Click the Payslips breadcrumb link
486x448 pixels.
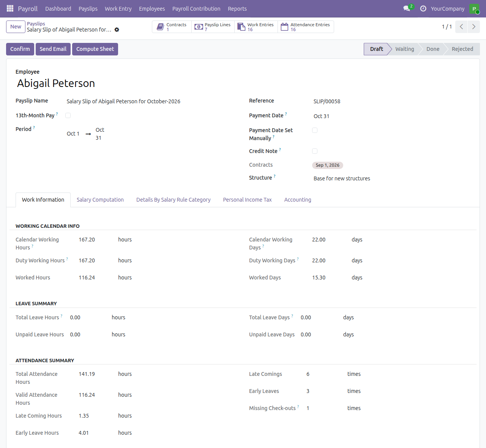[x=36, y=24]
